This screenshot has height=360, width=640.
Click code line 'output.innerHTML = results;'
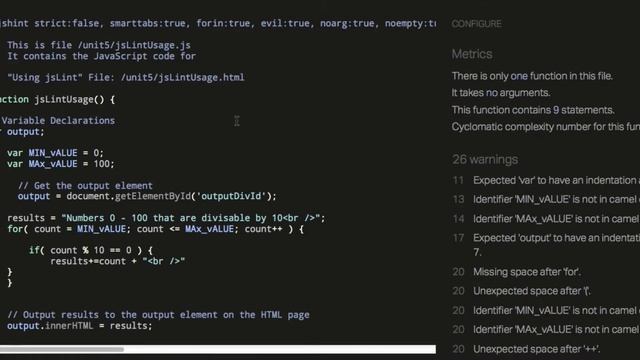(x=80, y=326)
